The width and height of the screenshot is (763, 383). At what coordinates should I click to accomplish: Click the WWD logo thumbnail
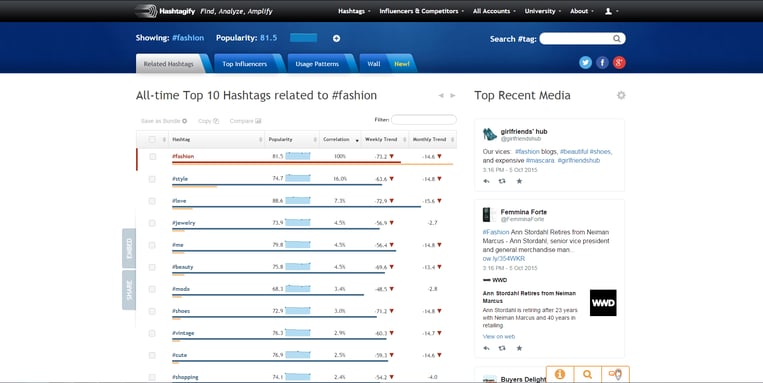[x=603, y=303]
